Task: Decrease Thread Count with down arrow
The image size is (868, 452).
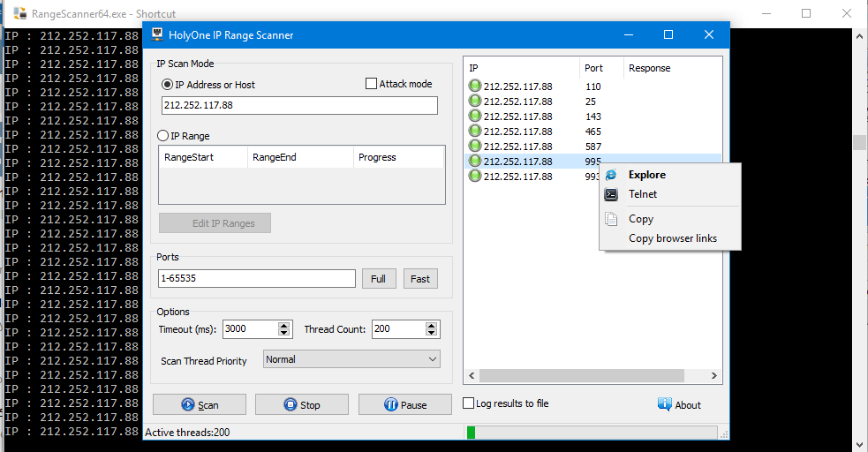Action: 433,333
